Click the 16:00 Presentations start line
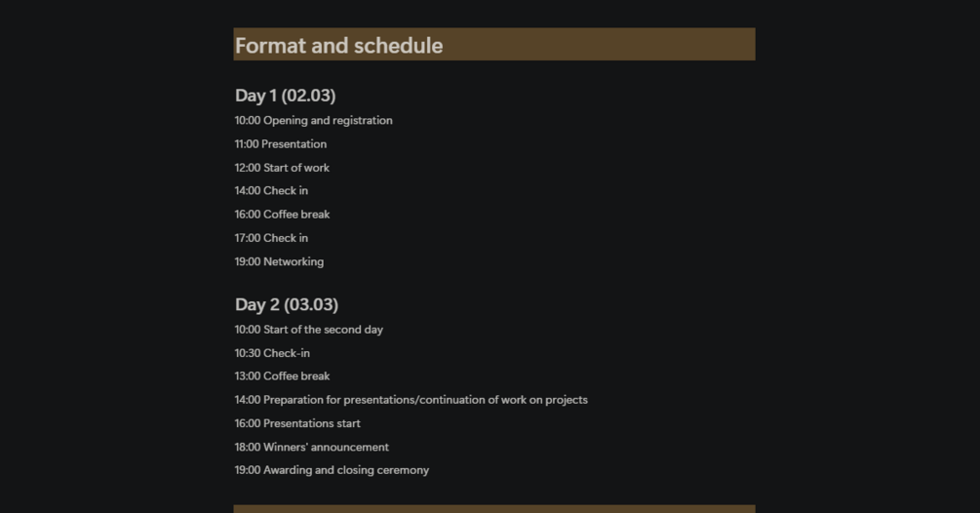 (x=297, y=423)
